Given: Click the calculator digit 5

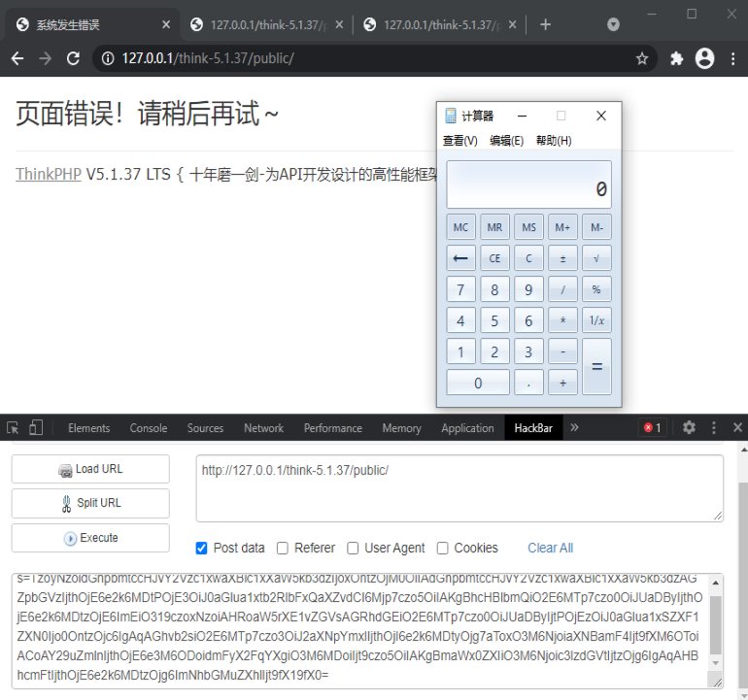Looking at the screenshot, I should (494, 320).
